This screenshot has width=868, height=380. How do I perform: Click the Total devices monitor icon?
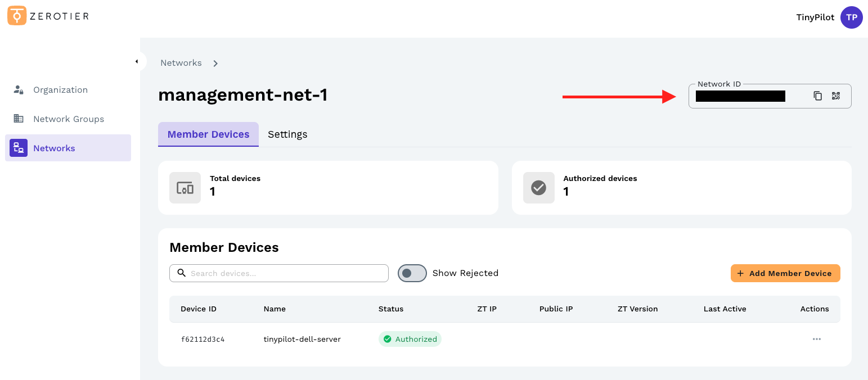pyautogui.click(x=185, y=188)
